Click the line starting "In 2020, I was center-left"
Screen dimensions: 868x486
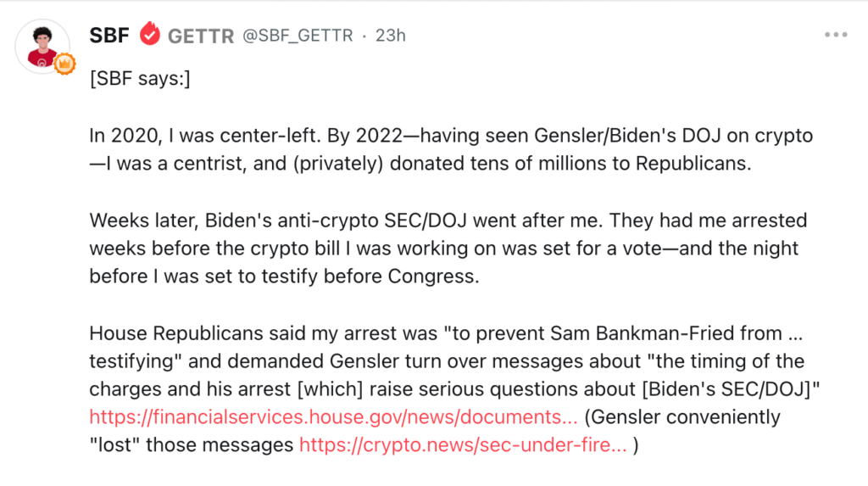pyautogui.click(x=451, y=137)
